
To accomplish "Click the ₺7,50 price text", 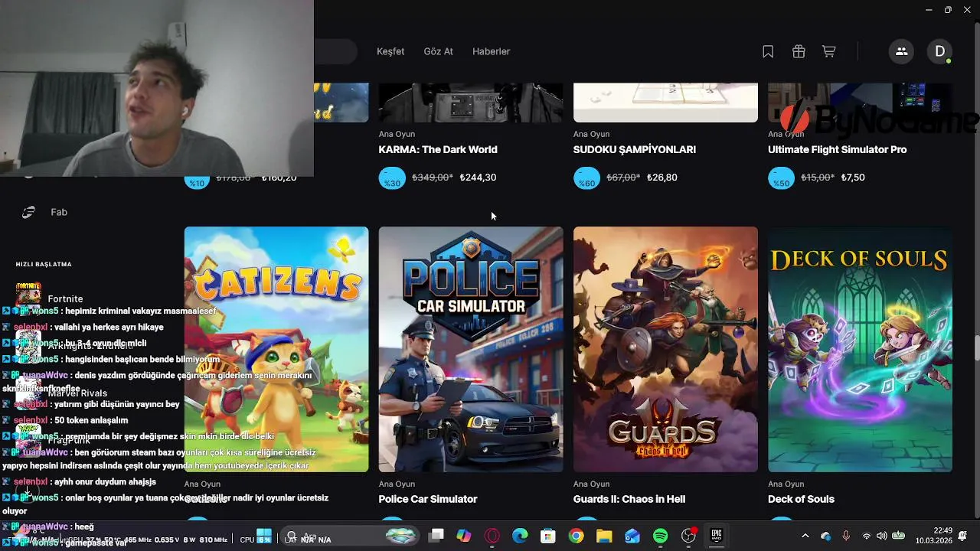I will pyautogui.click(x=853, y=177).
